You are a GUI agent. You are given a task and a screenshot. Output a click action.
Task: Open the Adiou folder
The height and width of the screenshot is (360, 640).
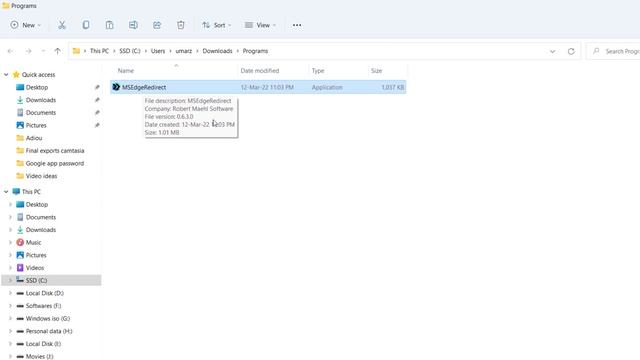[x=34, y=138]
